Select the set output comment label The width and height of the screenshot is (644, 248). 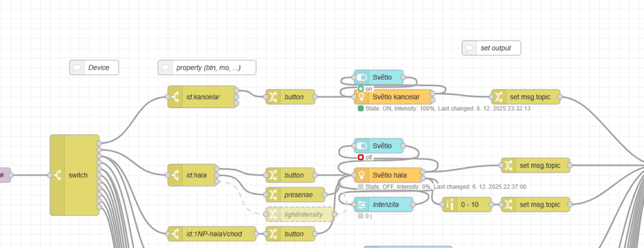point(496,48)
